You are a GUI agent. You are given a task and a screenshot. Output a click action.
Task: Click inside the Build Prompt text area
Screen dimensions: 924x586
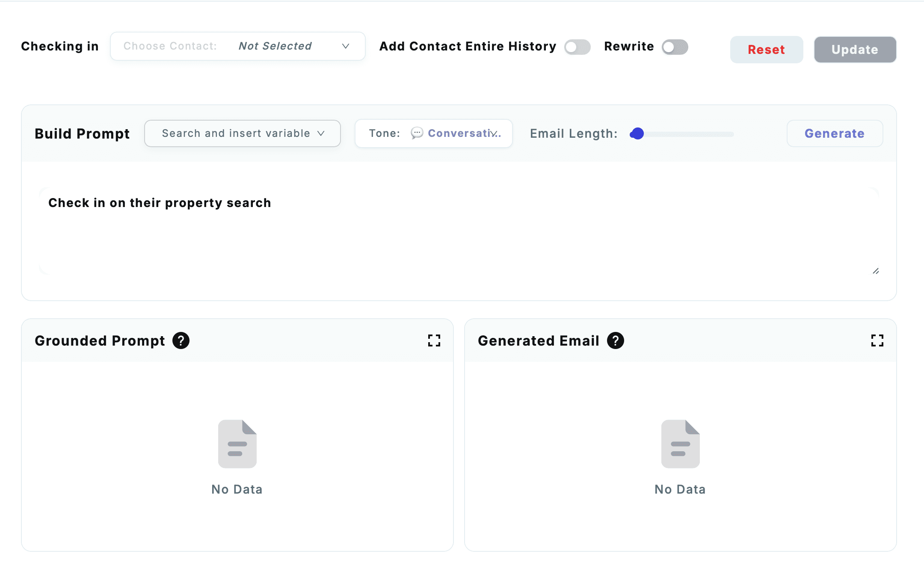tap(459, 231)
